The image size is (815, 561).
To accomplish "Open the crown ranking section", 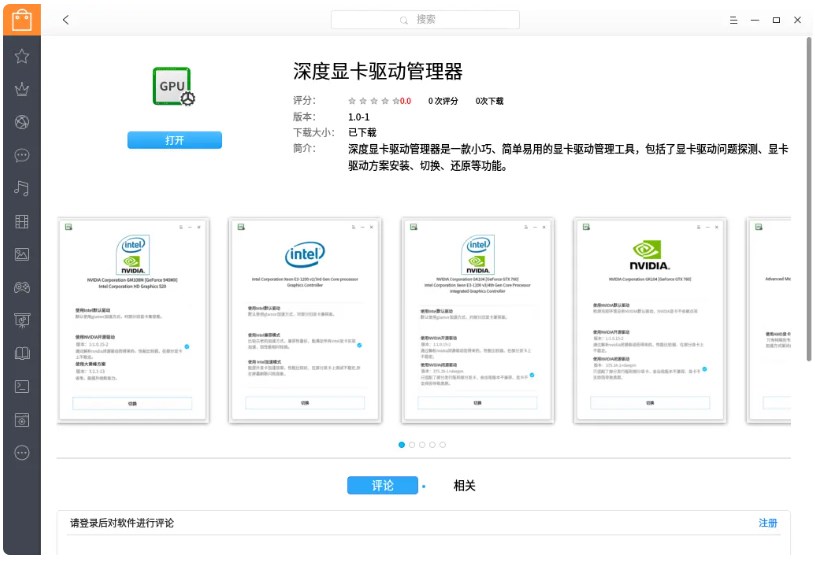I will pos(22,89).
